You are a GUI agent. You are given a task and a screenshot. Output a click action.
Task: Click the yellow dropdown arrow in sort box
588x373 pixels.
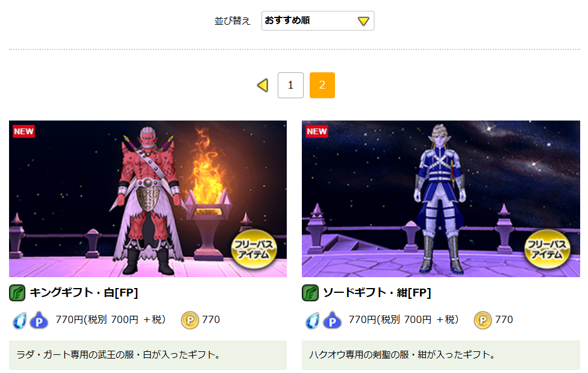(363, 21)
